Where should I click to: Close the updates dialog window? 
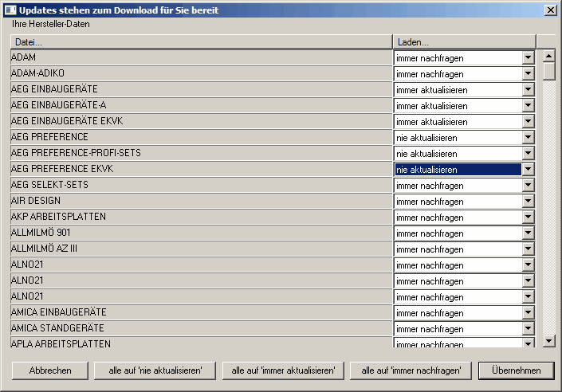click(550, 10)
